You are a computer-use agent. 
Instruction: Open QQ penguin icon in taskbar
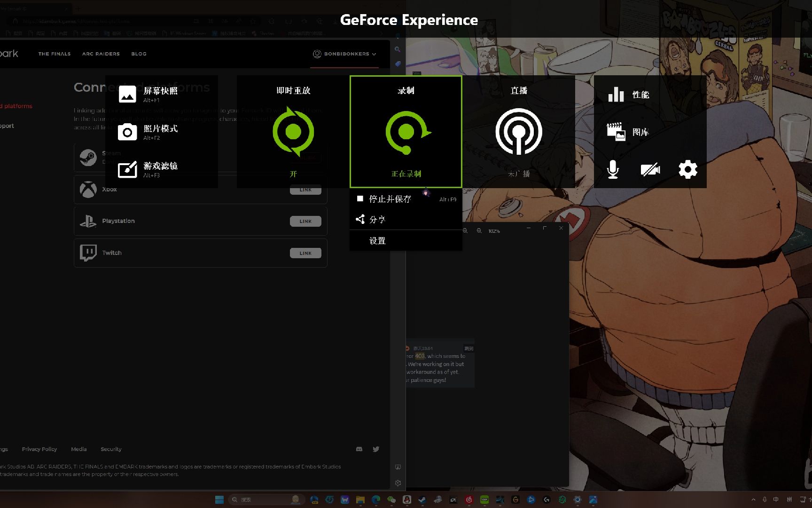[x=407, y=500]
